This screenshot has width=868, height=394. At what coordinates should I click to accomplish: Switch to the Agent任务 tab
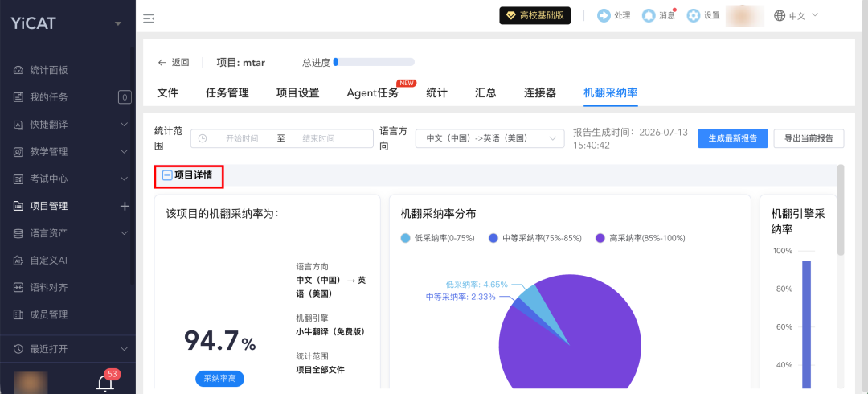pyautogui.click(x=373, y=93)
